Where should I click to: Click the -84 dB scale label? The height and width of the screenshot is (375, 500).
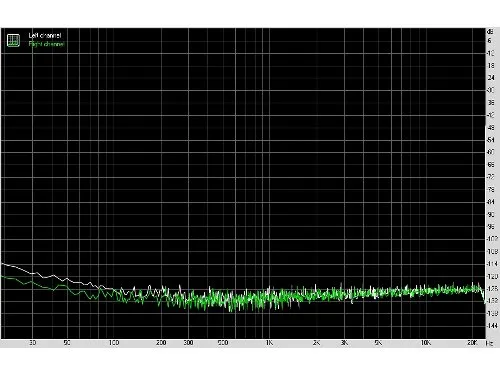point(491,202)
